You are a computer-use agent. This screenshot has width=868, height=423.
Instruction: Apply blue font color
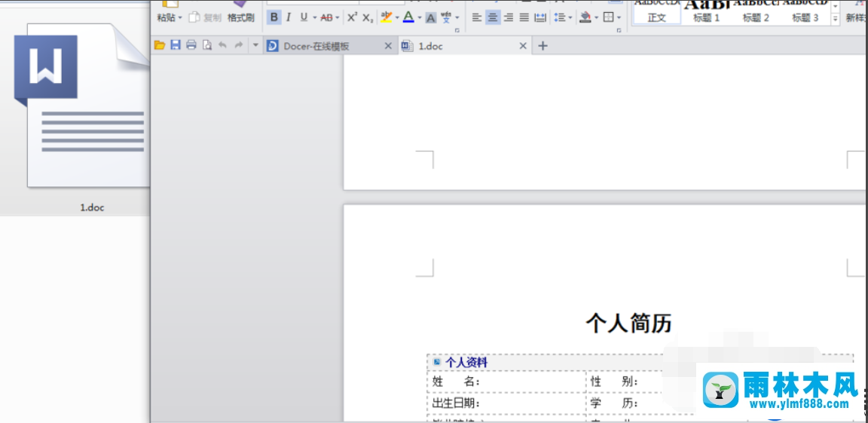tap(408, 17)
